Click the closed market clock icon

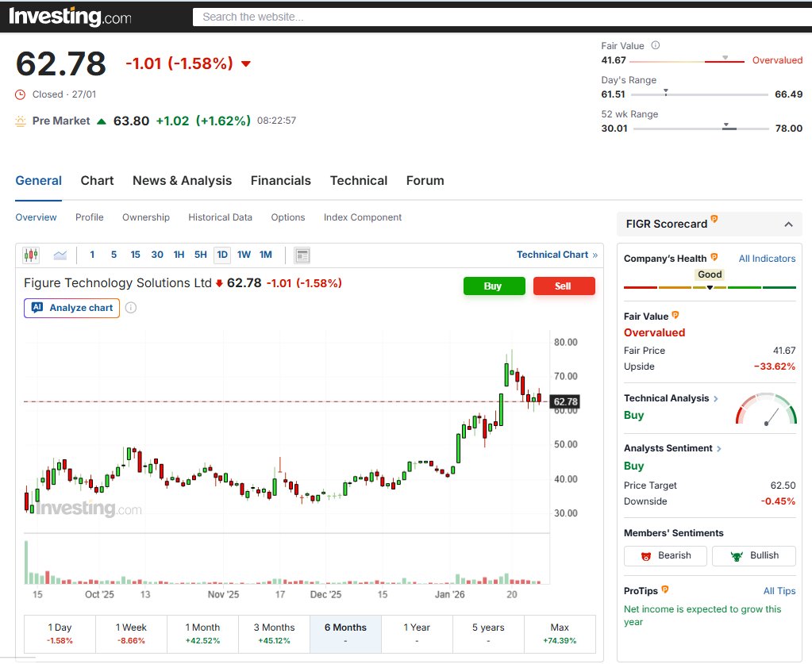coord(20,94)
